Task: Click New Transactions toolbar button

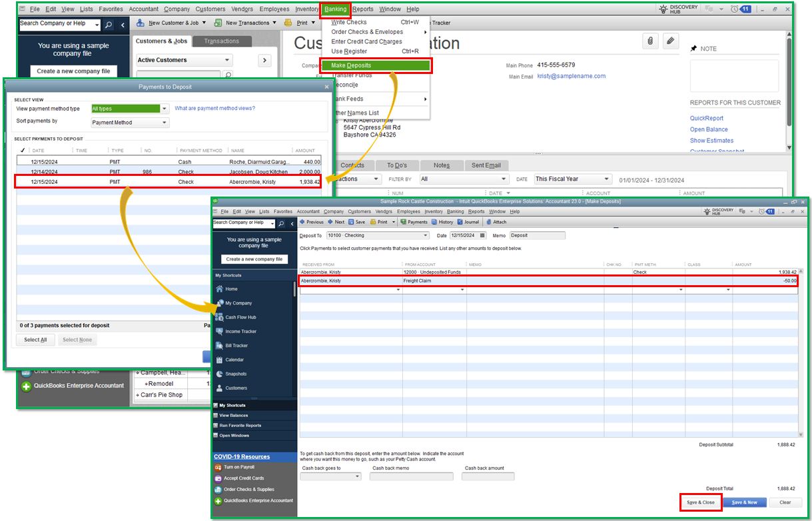Action: (x=246, y=23)
